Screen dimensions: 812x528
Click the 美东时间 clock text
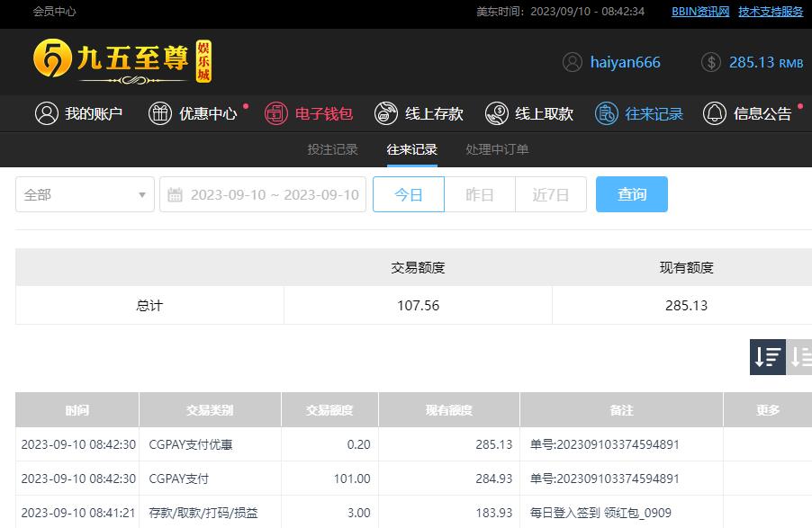[560, 12]
